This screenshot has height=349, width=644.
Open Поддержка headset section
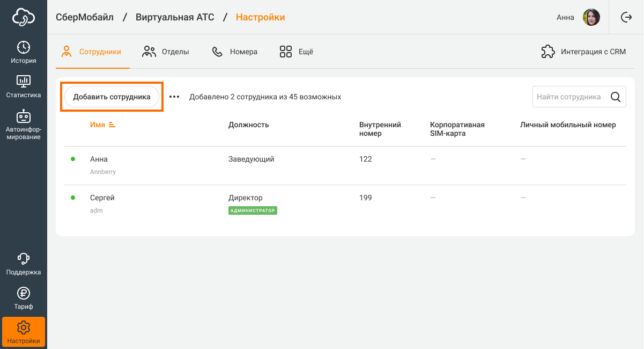point(24,264)
